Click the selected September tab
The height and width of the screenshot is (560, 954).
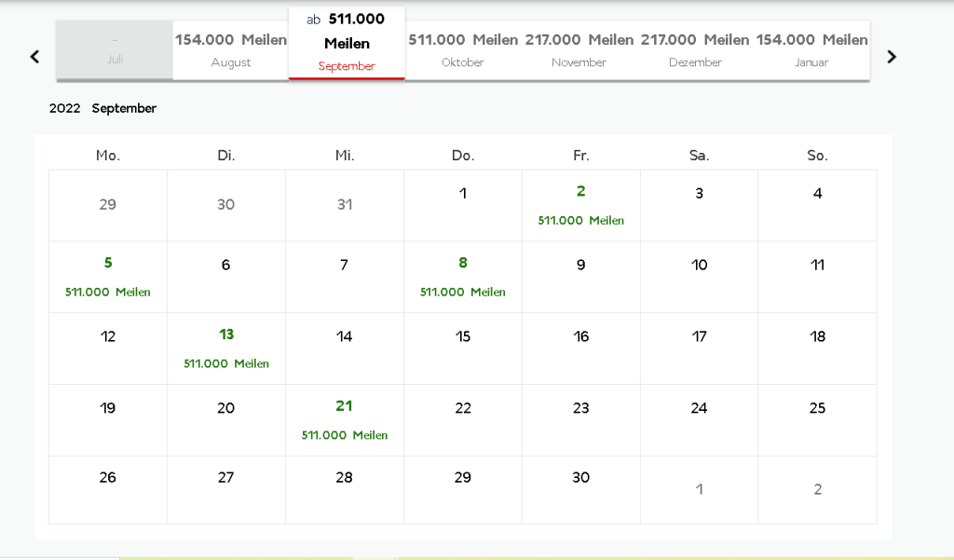coord(347,44)
